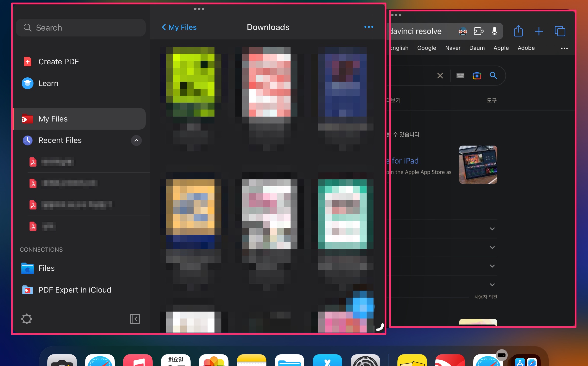Go back to My Files
This screenshot has width=588, height=366.
[179, 27]
